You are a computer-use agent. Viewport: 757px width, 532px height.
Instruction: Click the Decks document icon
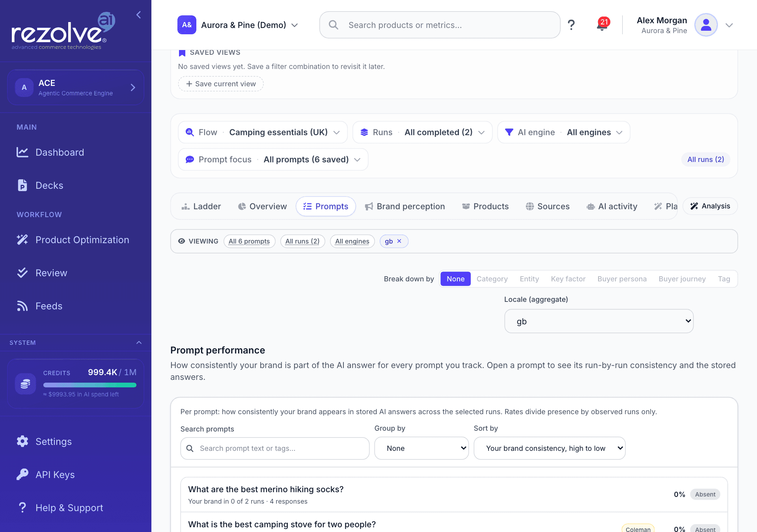click(22, 185)
